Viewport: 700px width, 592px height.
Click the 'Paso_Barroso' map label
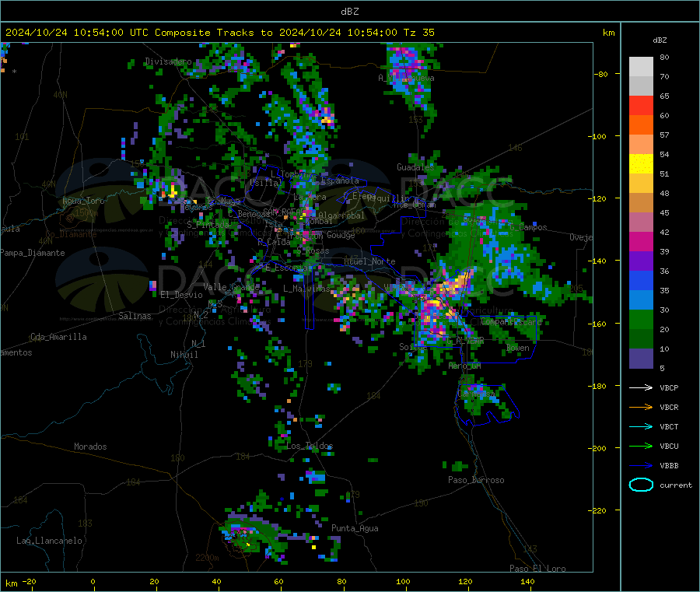point(476,480)
